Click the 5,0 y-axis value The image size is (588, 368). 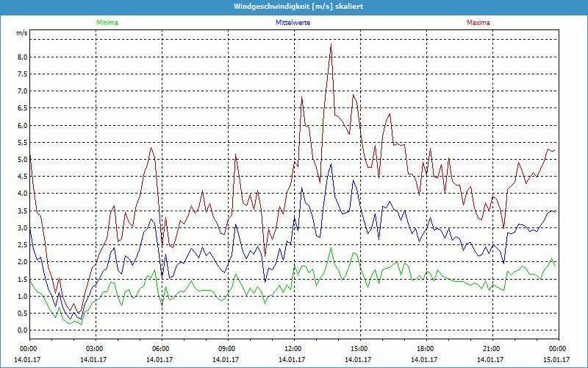(23, 159)
